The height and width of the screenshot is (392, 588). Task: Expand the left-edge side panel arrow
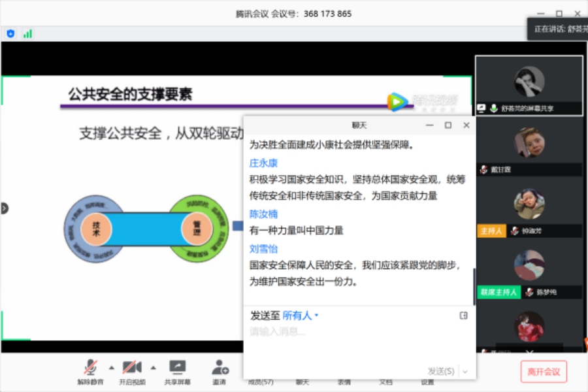(x=5, y=208)
